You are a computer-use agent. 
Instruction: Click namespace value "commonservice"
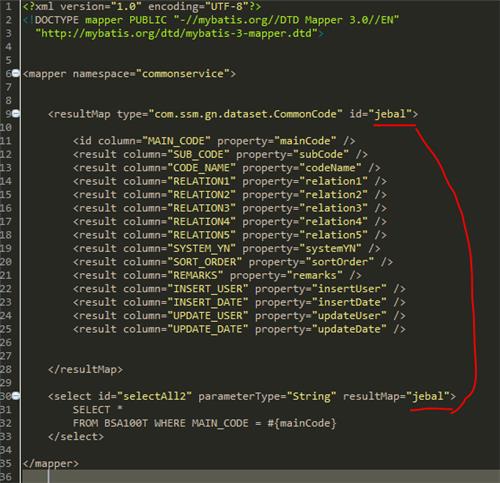[183, 74]
